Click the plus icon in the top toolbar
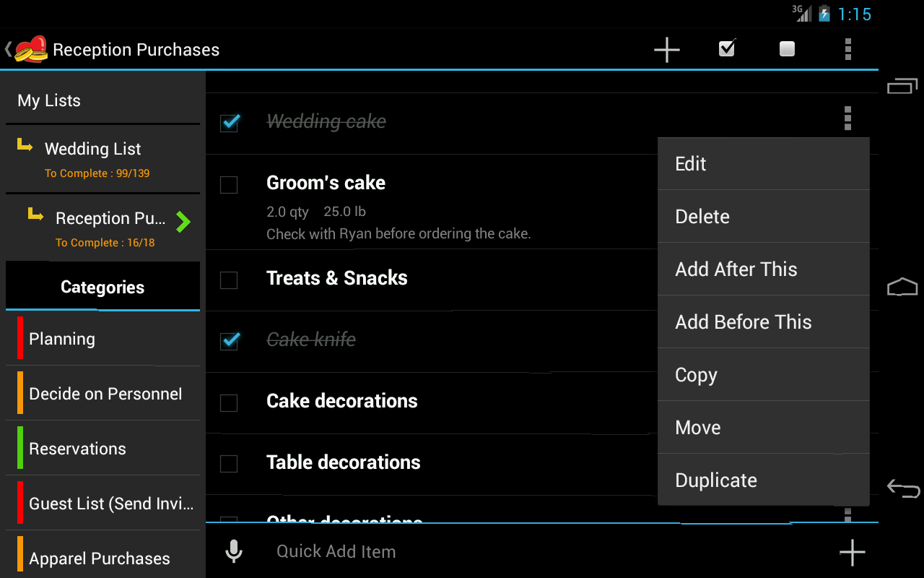Image resolution: width=924 pixels, height=578 pixels. (x=666, y=49)
